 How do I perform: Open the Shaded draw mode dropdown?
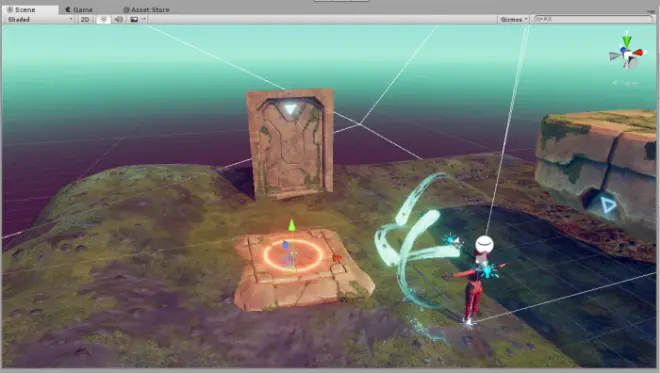(40, 19)
